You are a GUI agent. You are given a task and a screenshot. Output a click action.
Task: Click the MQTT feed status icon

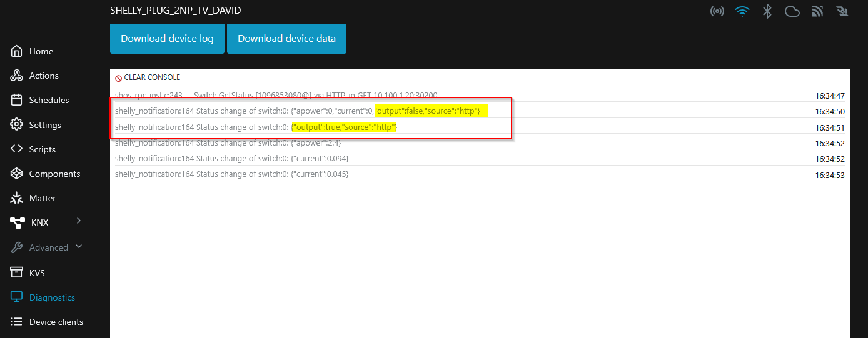[817, 11]
